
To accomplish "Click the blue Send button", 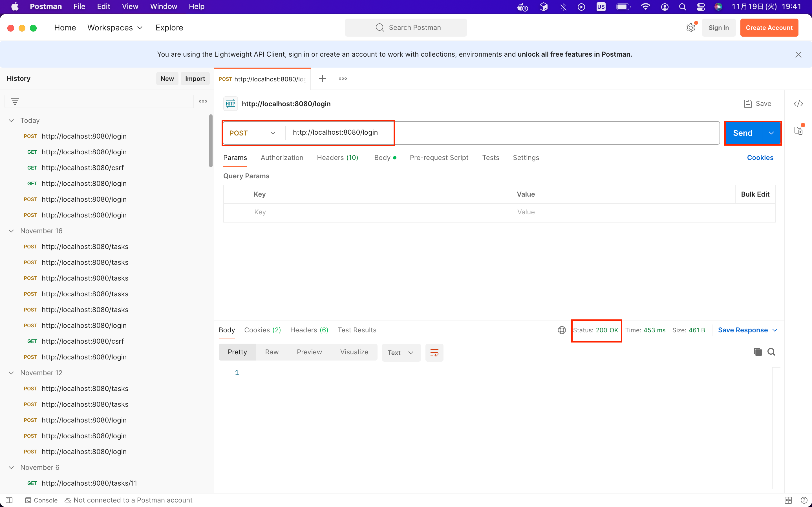I will pos(743,133).
